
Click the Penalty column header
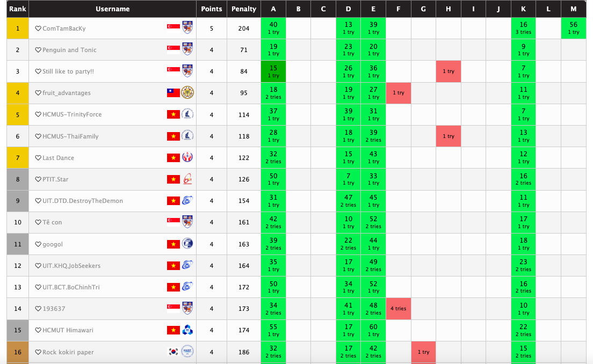pyautogui.click(x=244, y=9)
